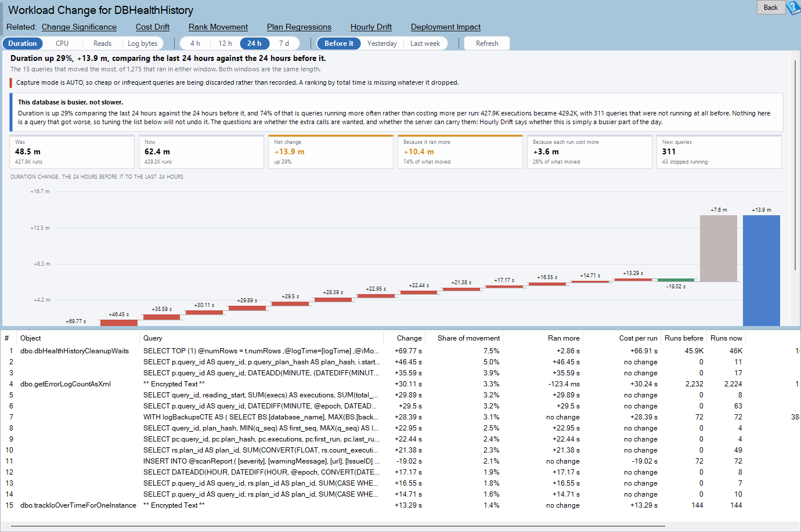Screen dimensions: 801x532
Task: Switch metric to Reads
Action: pyautogui.click(x=102, y=44)
